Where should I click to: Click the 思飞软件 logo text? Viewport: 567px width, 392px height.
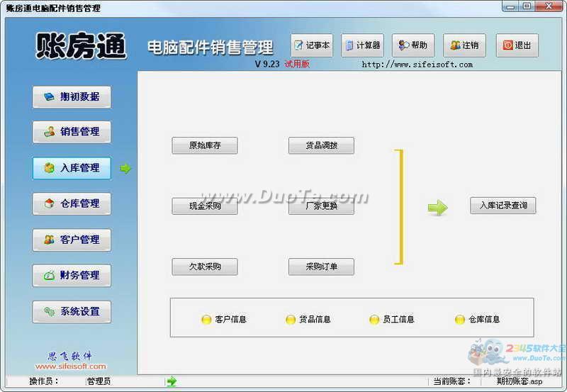[70, 356]
